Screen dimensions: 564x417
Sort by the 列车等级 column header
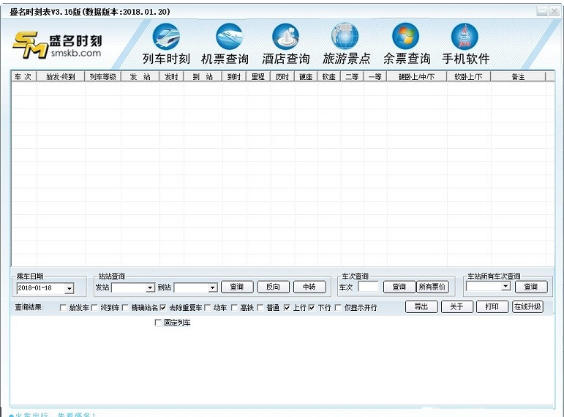(103, 77)
